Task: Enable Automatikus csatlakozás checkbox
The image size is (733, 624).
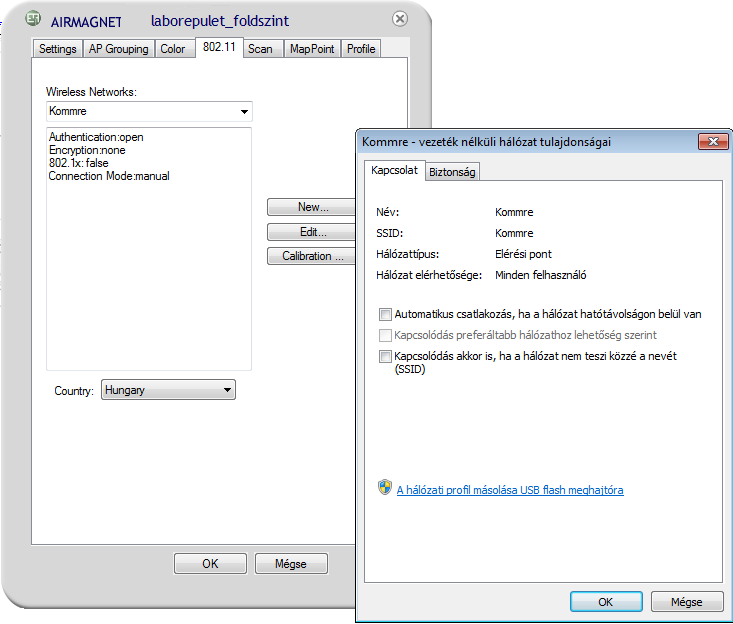Action: click(x=385, y=315)
